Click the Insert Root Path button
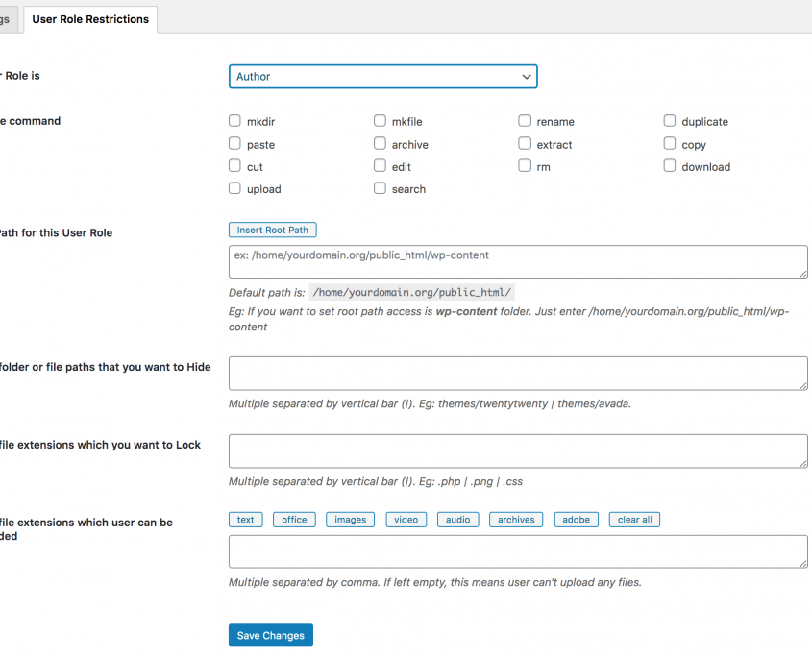 tap(273, 231)
